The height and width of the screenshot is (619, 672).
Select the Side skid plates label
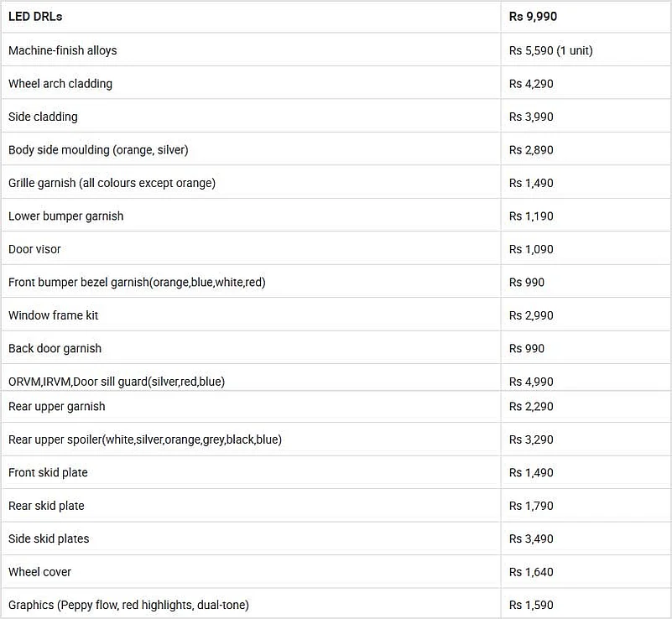pos(49,538)
